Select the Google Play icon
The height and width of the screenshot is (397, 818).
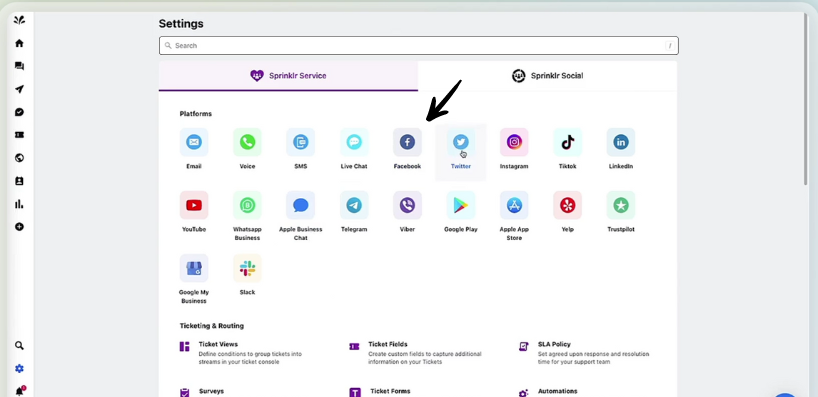pyautogui.click(x=461, y=205)
